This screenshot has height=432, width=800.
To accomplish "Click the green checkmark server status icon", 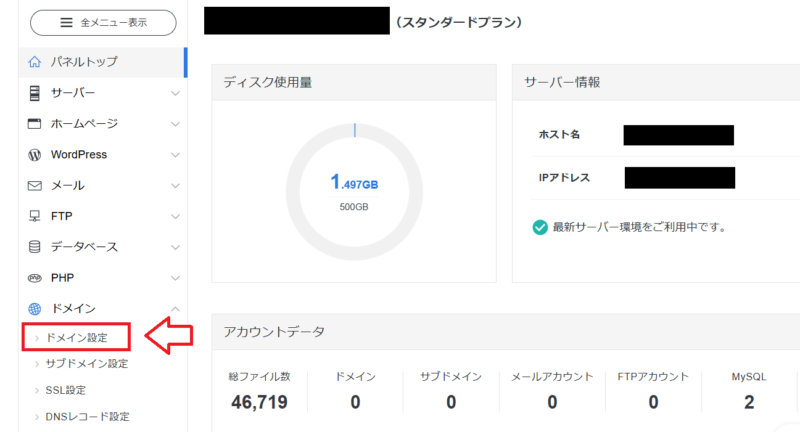I will pos(540,227).
